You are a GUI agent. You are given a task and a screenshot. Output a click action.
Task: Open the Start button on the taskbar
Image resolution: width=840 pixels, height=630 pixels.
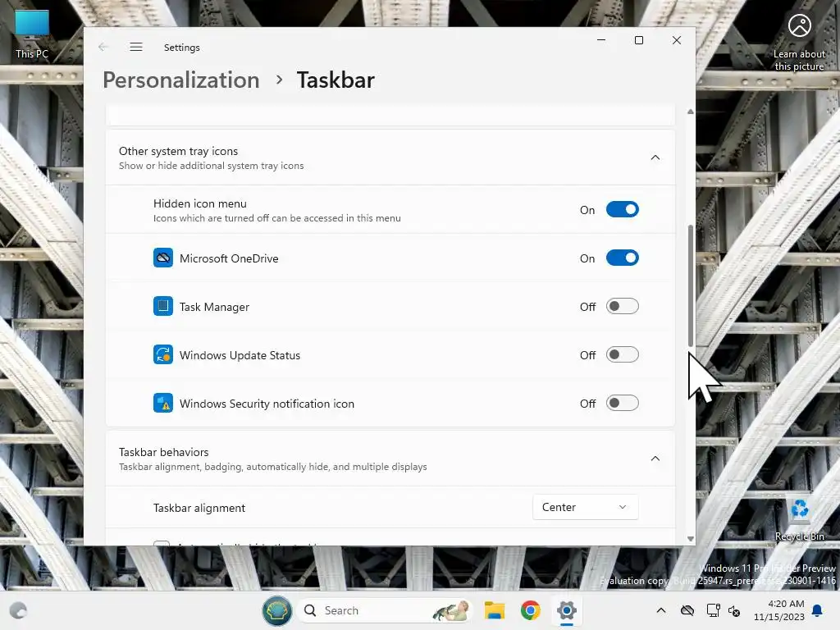click(x=277, y=610)
